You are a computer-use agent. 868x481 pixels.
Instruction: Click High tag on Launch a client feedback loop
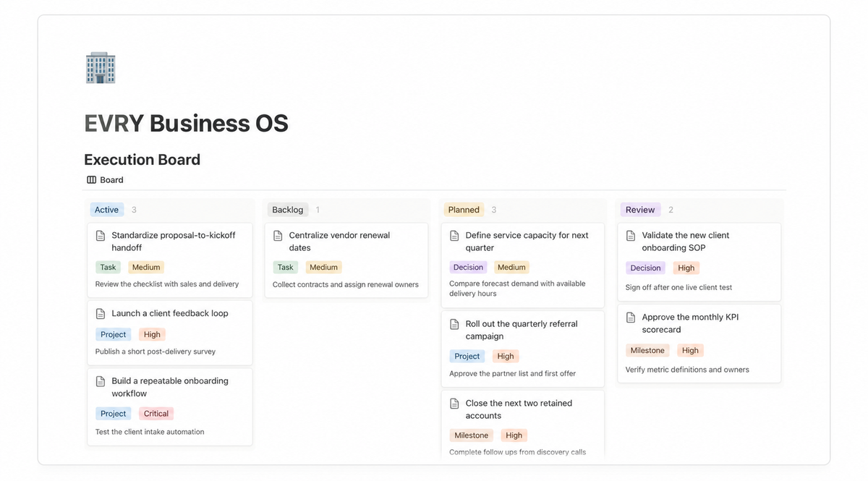coord(152,335)
